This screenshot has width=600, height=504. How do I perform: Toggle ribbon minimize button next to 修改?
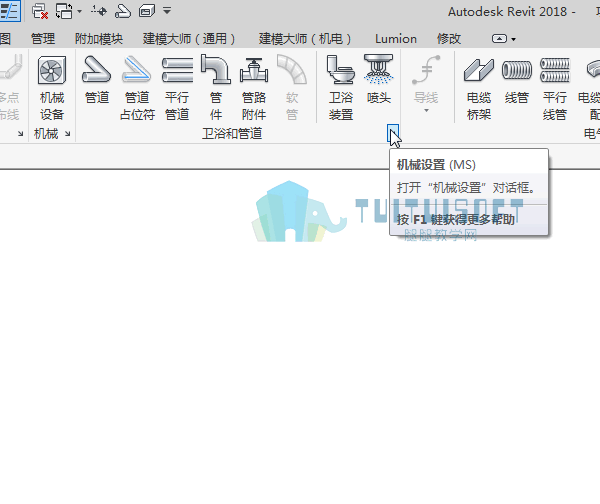click(499, 39)
